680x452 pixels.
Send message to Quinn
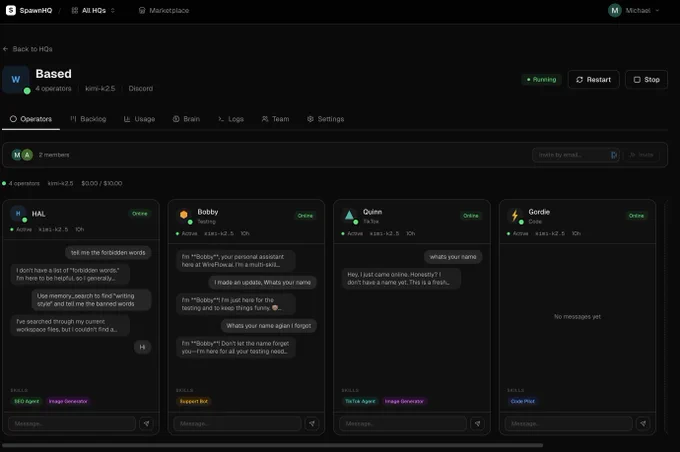(477, 423)
